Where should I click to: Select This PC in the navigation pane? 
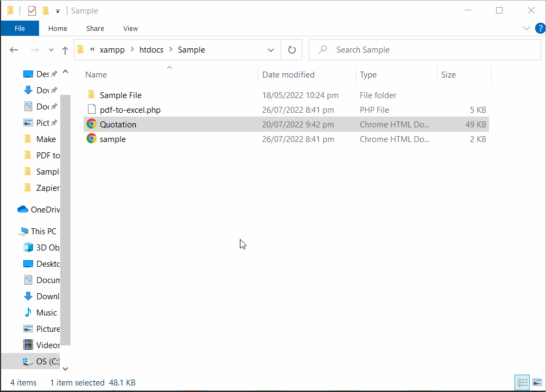coord(37,232)
